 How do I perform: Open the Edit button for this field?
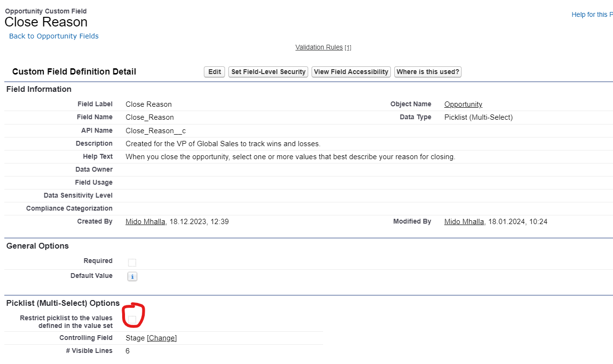214,72
